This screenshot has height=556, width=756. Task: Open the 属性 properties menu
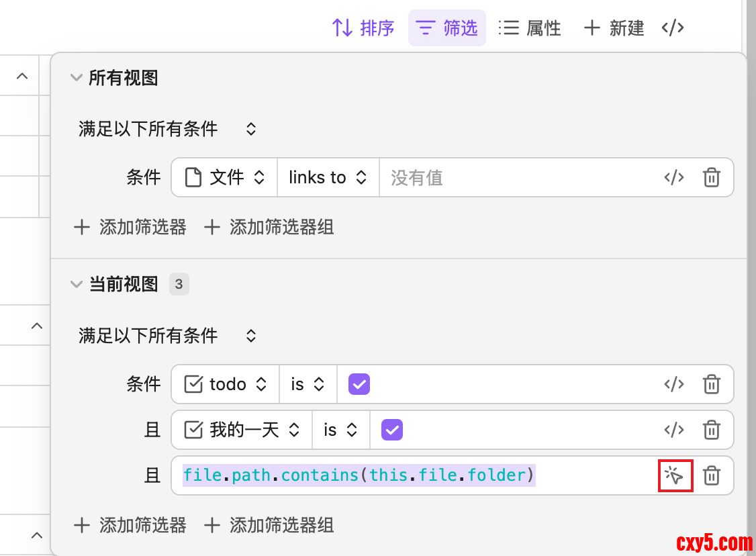click(530, 28)
